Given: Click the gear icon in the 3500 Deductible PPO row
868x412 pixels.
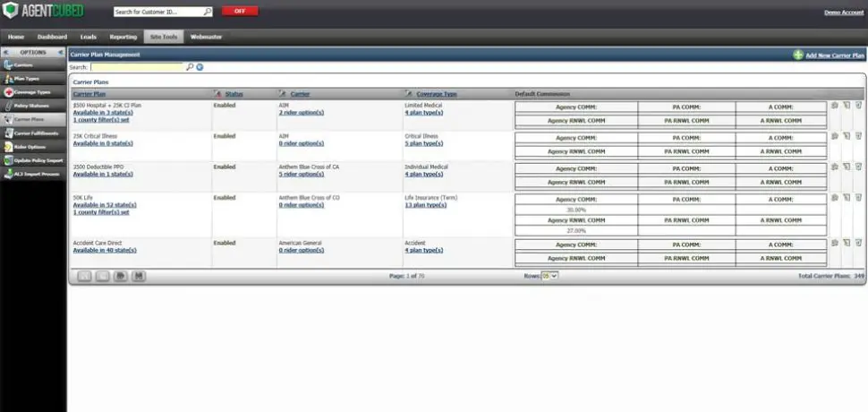Looking at the screenshot, I should [x=834, y=167].
